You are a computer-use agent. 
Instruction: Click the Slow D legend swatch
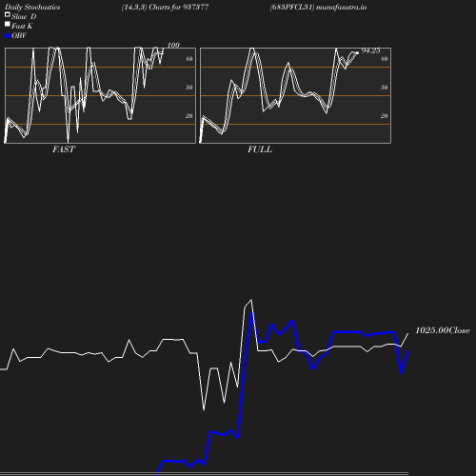click(8, 14)
